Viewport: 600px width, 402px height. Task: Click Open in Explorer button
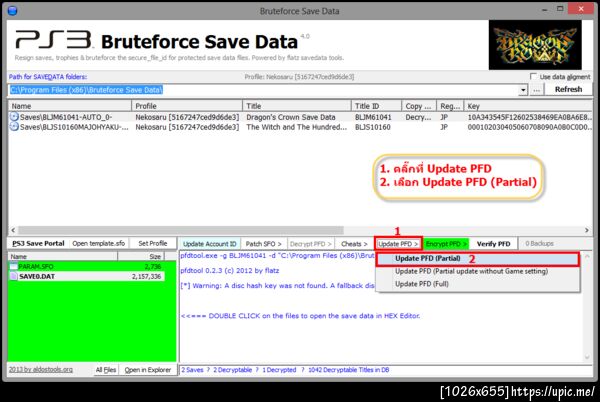coord(148,370)
